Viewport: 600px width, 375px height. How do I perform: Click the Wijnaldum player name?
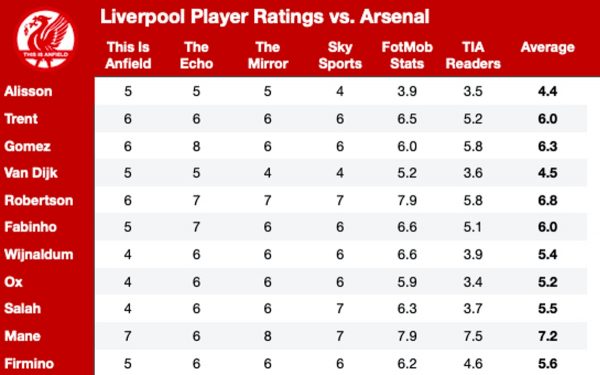coord(38,255)
